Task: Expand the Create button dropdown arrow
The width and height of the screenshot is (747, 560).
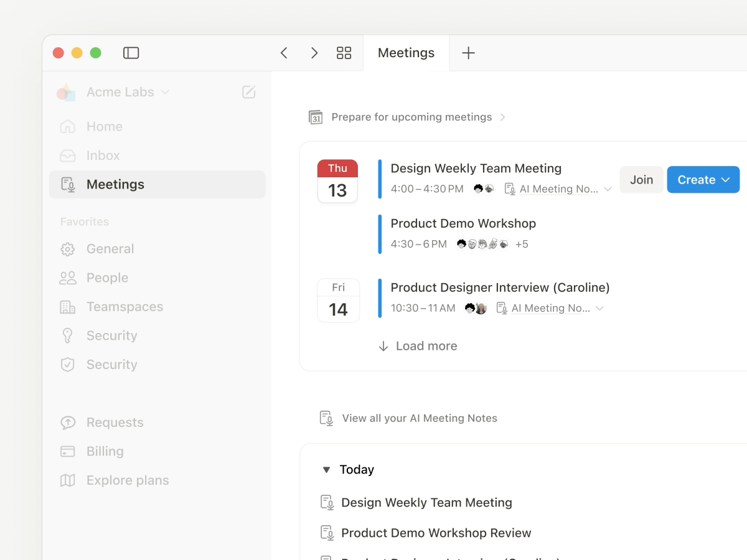Action: 726,179
